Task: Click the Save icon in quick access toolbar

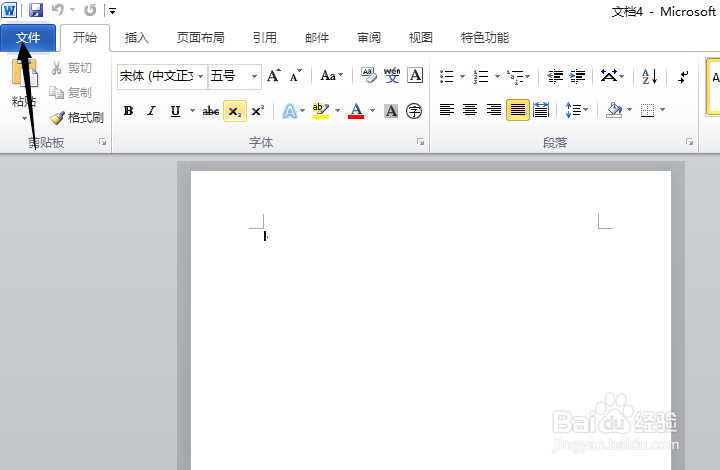Action: (x=35, y=10)
